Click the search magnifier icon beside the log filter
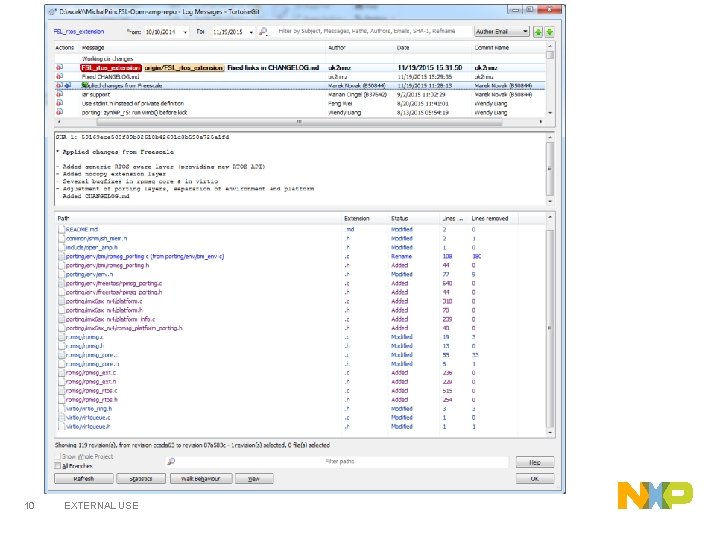The height and width of the screenshot is (540, 720). coord(263,32)
